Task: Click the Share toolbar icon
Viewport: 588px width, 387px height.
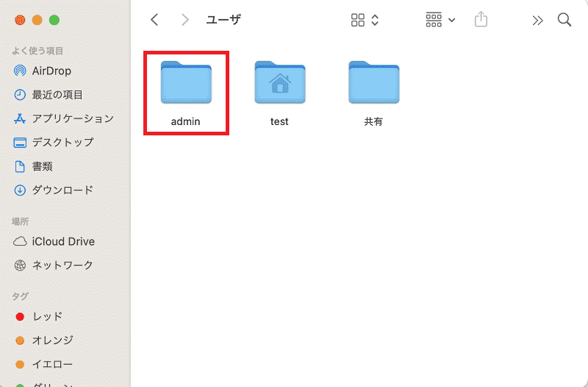Action: click(481, 19)
